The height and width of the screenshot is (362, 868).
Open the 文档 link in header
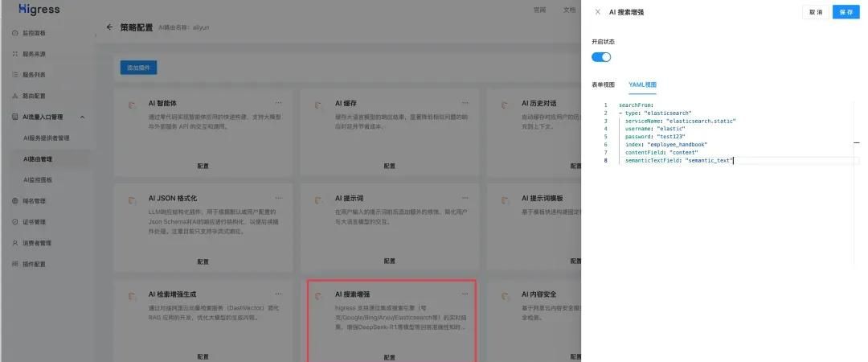pyautogui.click(x=569, y=10)
